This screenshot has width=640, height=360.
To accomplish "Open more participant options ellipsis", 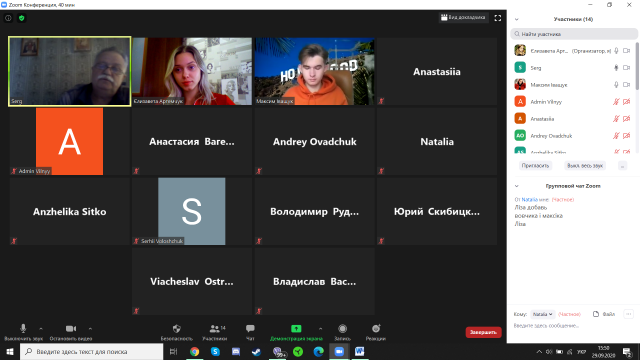I will click(622, 166).
